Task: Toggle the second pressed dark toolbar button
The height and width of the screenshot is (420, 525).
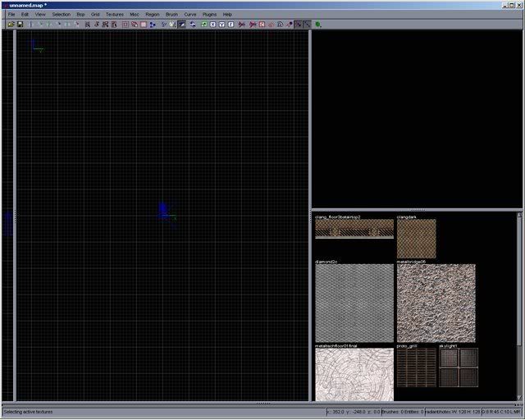Action: [307, 24]
